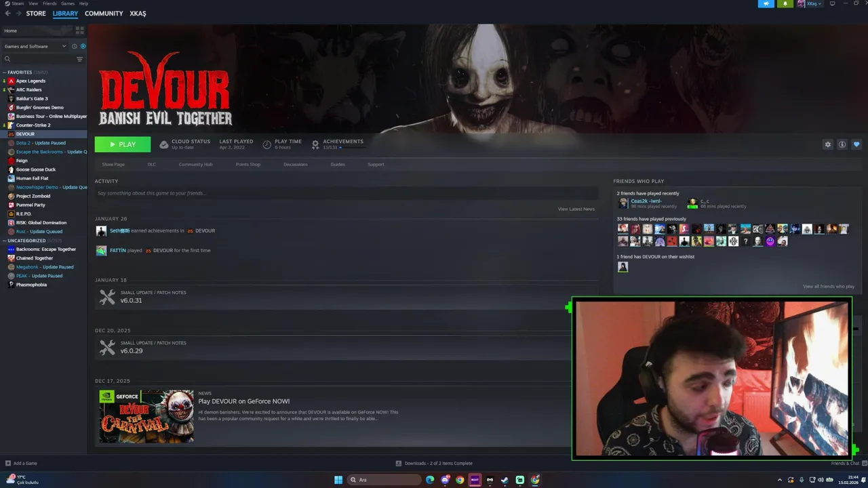868x488 pixels.
Task: Switch to Big Picture mode icon
Action: point(833,3)
